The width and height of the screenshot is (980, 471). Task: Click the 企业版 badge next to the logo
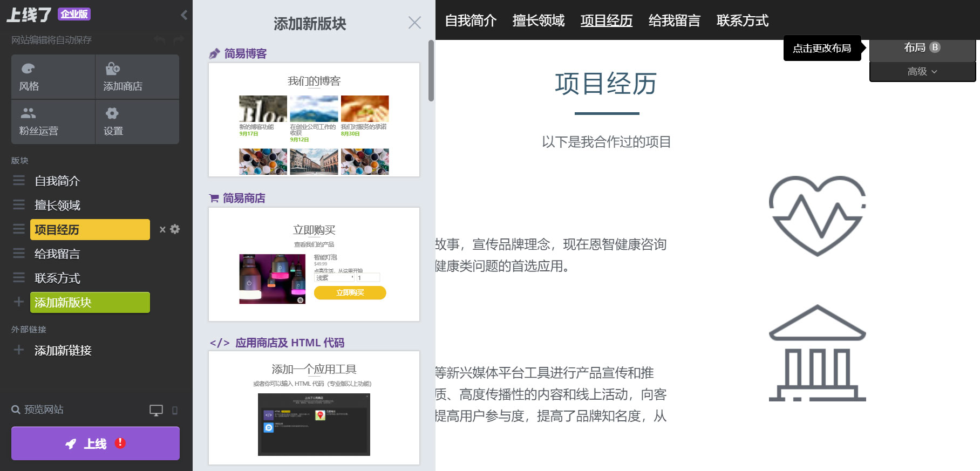pos(74,14)
